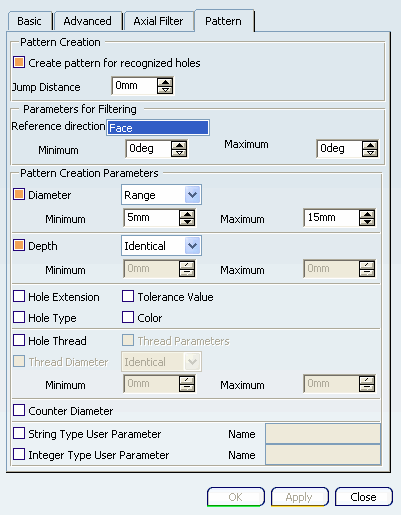401x515 pixels.
Task: Switch to the Advanced tab
Action: (88, 21)
